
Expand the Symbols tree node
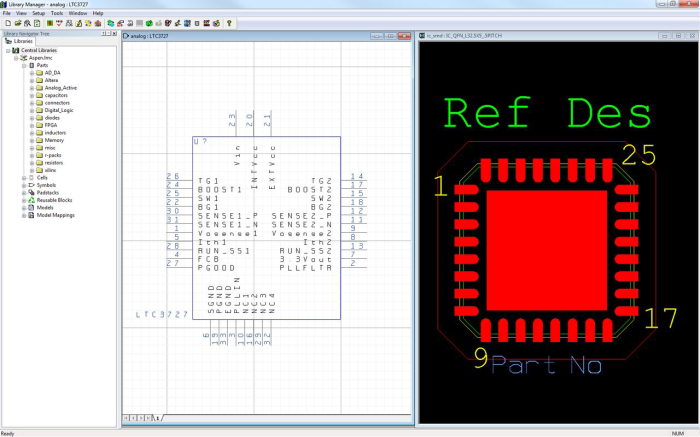[x=24, y=185]
